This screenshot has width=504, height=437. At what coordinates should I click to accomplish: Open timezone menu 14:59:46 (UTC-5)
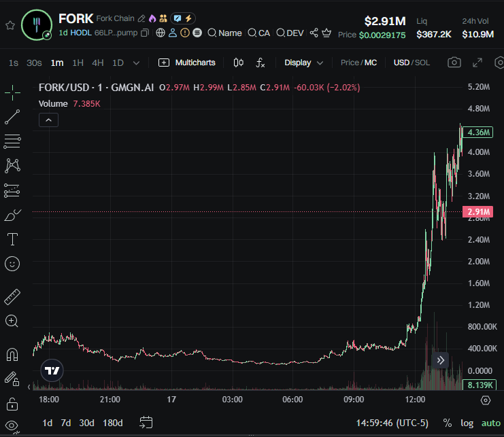[392, 423]
